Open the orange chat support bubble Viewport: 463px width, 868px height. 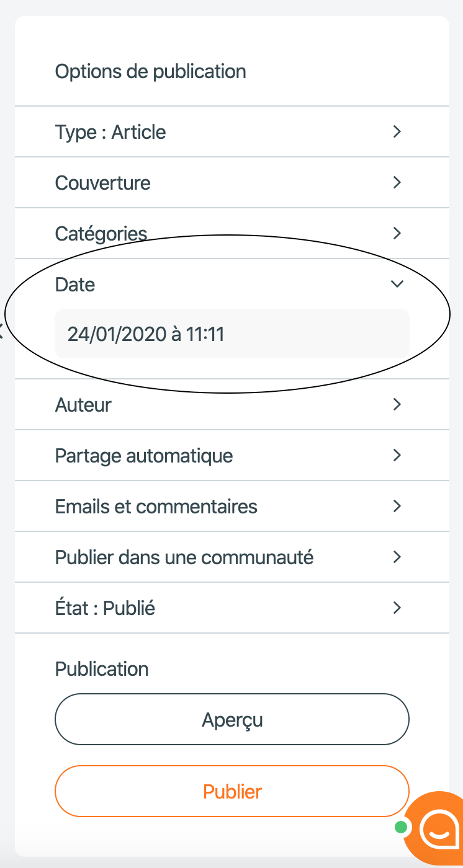pos(436,828)
